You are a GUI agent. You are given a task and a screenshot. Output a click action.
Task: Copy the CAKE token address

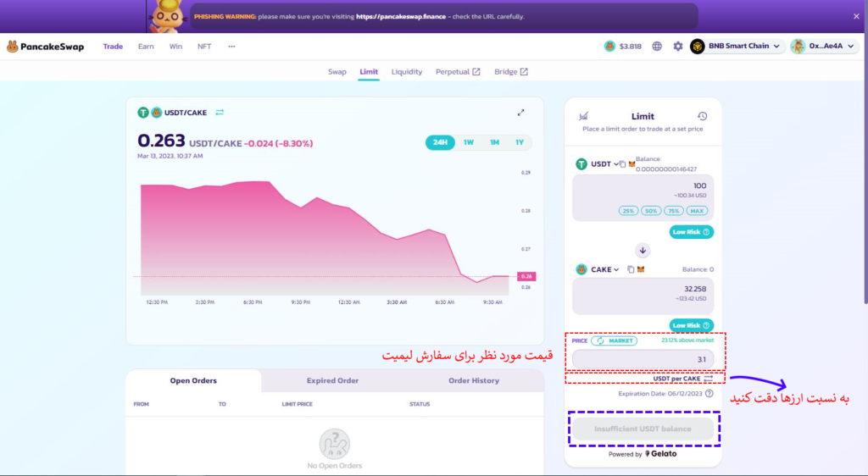coord(631,270)
